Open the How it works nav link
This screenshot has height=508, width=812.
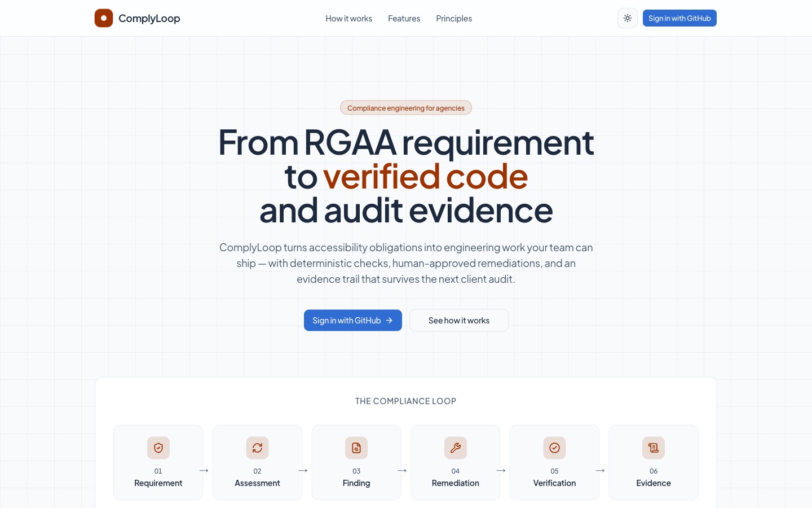(348, 19)
